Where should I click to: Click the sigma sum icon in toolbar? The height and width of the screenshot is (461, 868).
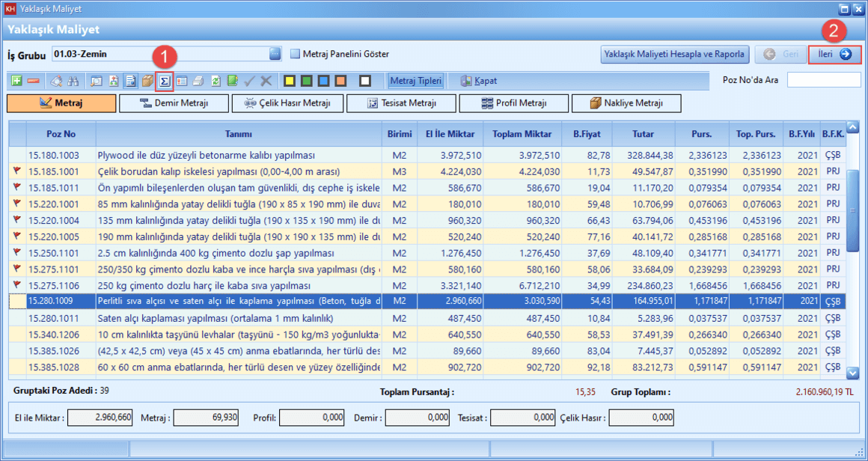point(165,81)
